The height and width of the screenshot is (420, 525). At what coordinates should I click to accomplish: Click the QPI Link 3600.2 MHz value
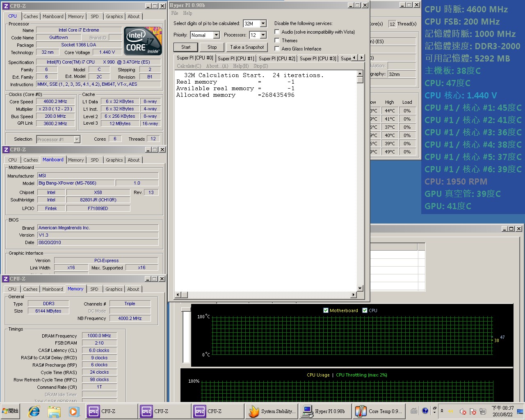coord(55,123)
